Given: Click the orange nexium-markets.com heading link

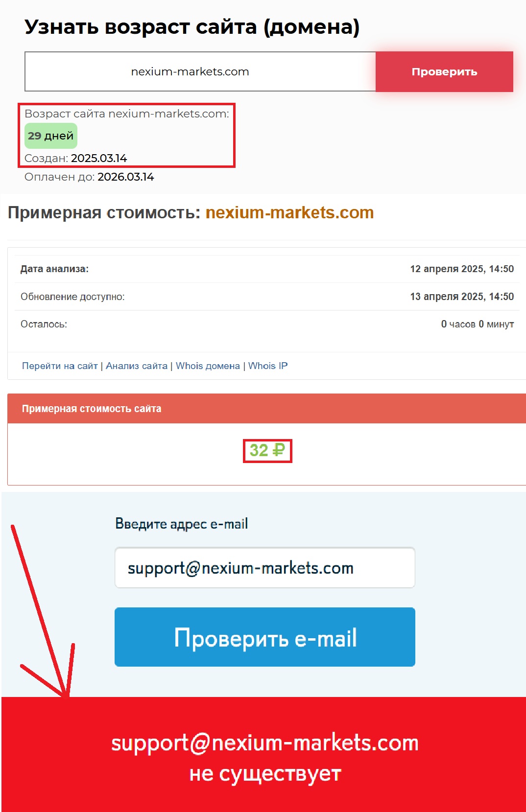Looking at the screenshot, I should click(x=289, y=212).
